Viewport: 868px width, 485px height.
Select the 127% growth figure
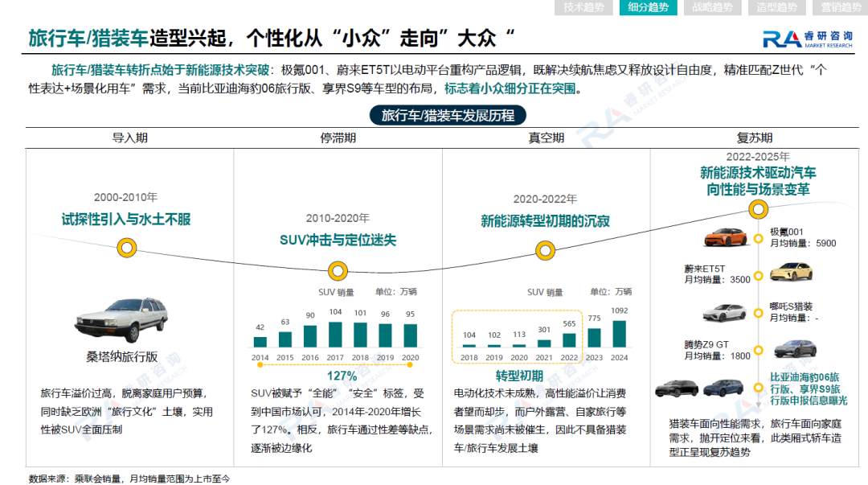coord(342,376)
